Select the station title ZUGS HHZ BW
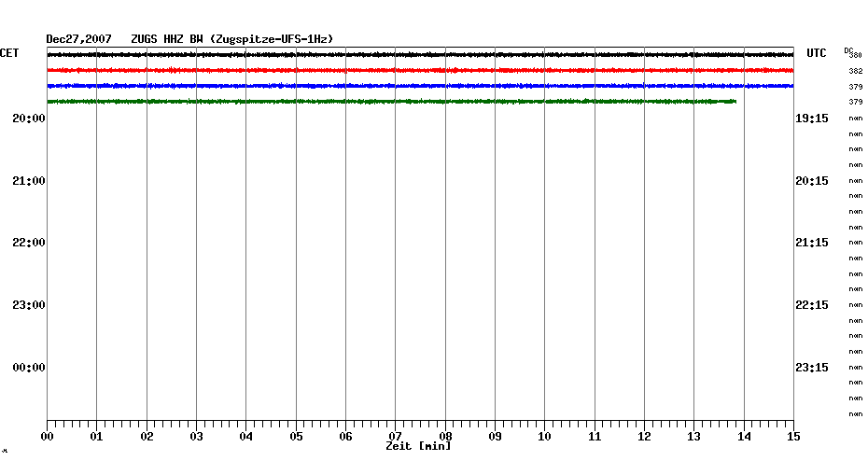Viewport: 868px width, 461px height. pos(167,39)
